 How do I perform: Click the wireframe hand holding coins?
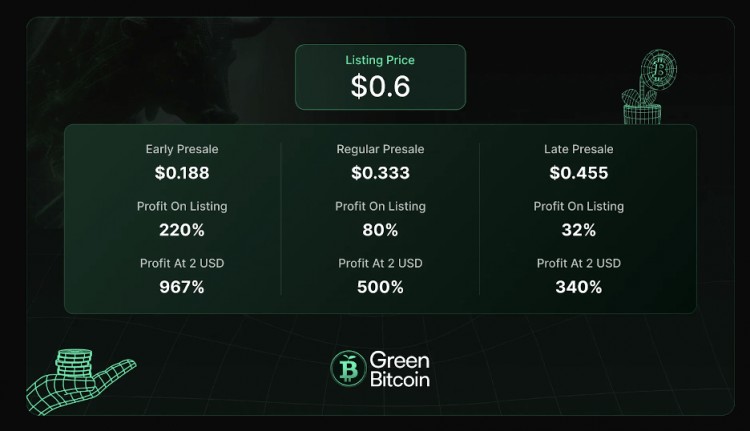[x=81, y=382]
